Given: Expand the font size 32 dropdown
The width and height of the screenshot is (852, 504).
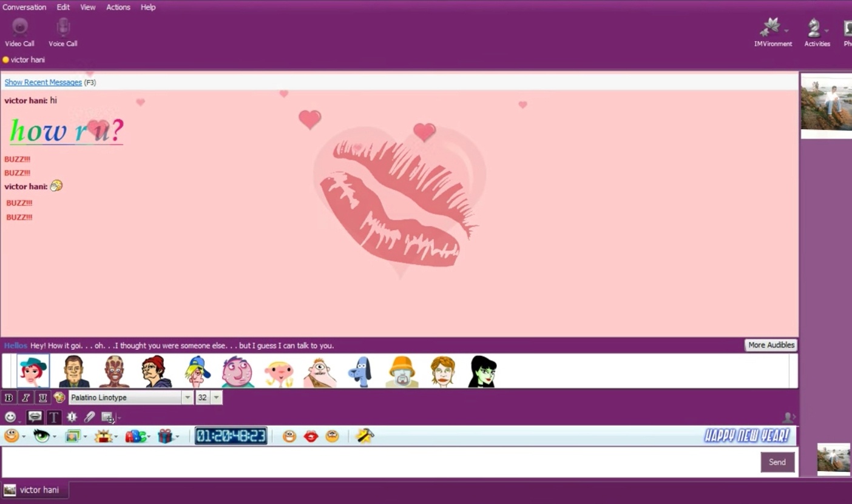Looking at the screenshot, I should coord(216,398).
